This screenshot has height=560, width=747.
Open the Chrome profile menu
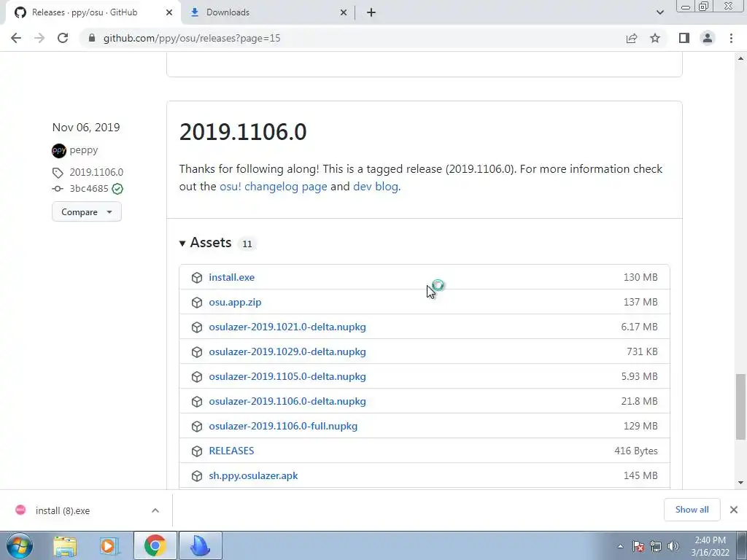coord(708,38)
